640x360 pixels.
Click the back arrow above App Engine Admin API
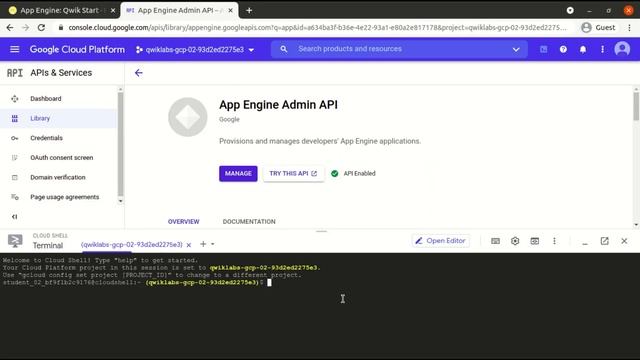pyautogui.click(x=139, y=73)
